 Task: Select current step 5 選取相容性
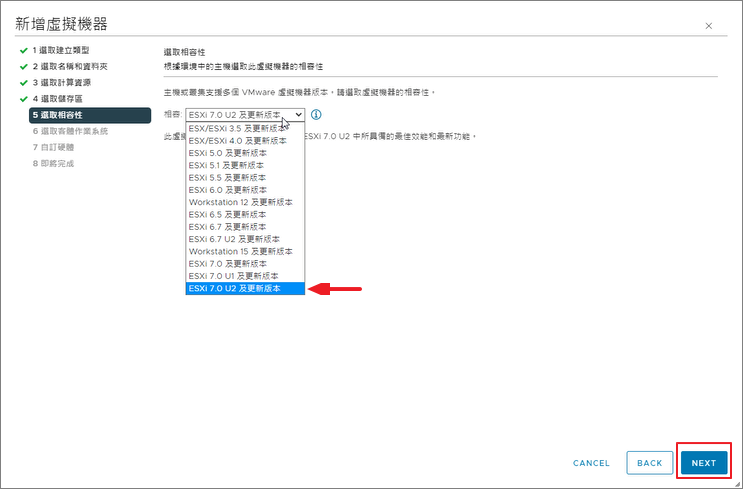click(x=90, y=115)
